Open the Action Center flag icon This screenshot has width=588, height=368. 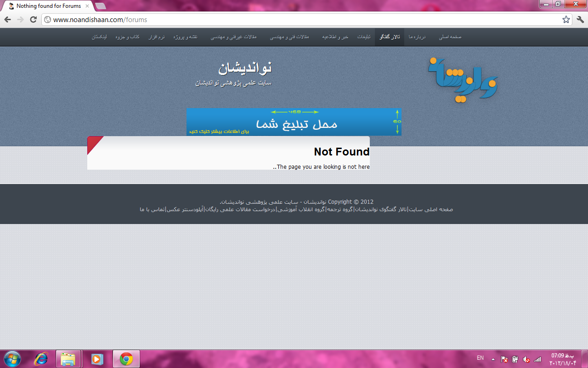coord(504,359)
